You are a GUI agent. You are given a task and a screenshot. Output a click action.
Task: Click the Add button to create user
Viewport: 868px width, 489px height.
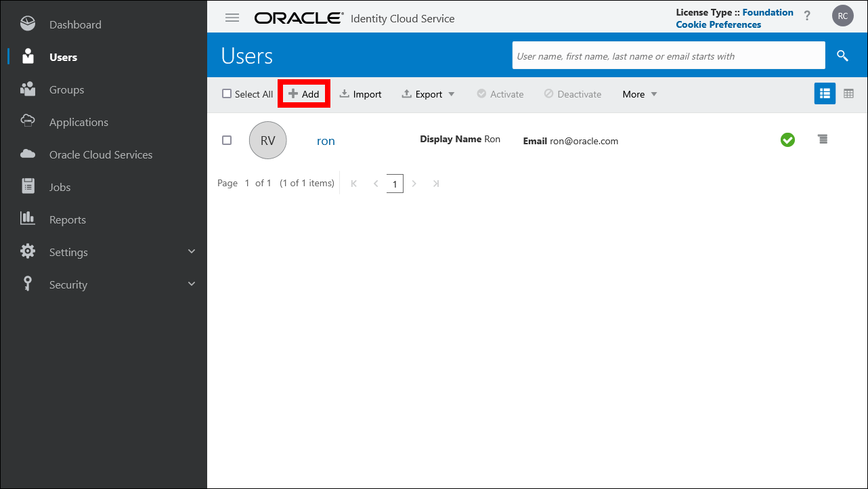303,93
